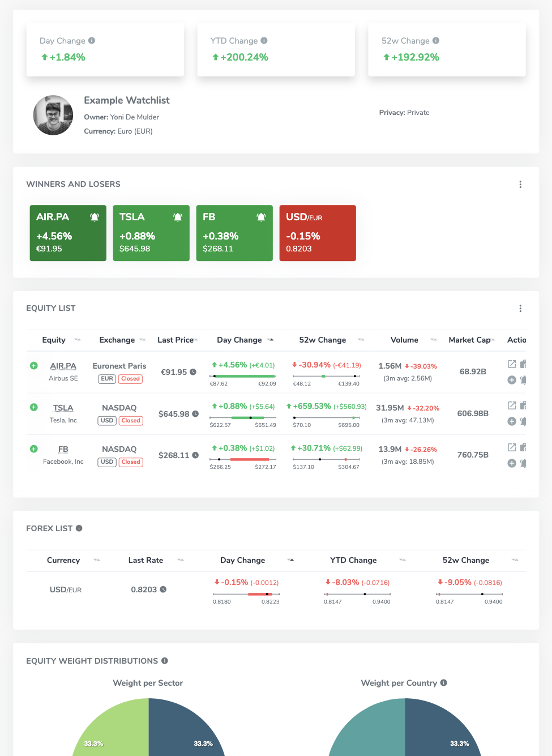Open the TSLA ticker link

tap(63, 408)
